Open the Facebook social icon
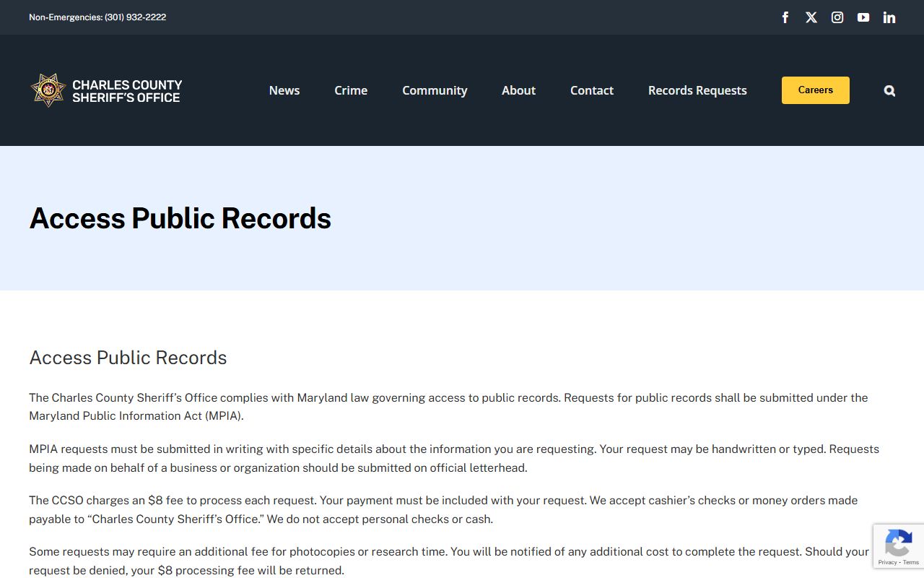The height and width of the screenshot is (578, 924). [785, 17]
